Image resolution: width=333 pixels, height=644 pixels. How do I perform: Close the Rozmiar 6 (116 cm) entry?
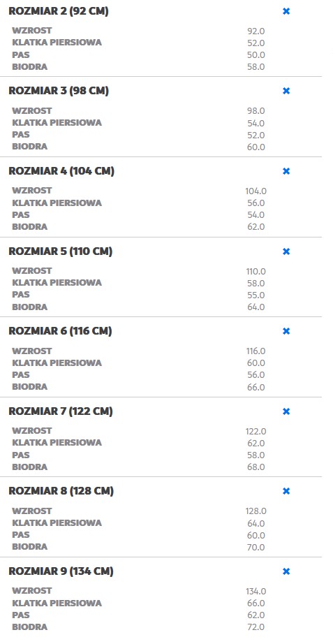[286, 331]
